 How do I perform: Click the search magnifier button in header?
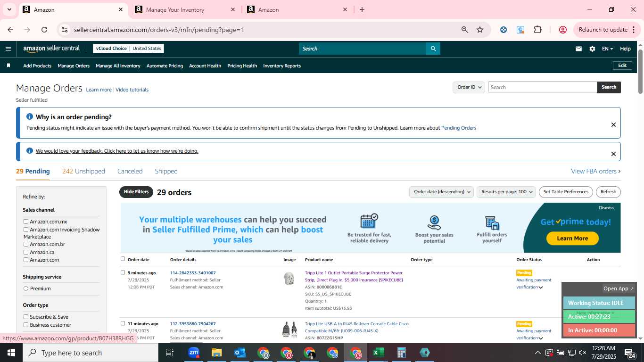pos(433,49)
